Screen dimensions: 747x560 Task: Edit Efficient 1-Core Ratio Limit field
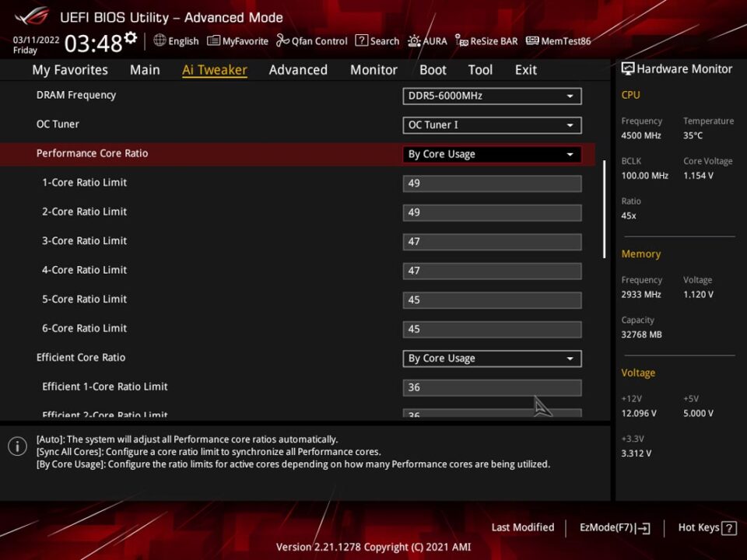pyautogui.click(x=492, y=387)
